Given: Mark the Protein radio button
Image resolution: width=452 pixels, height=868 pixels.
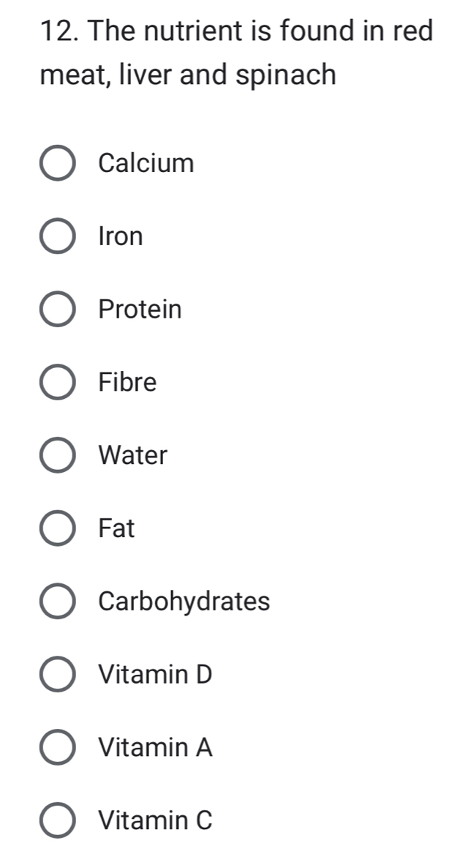Looking at the screenshot, I should pyautogui.click(x=56, y=310).
